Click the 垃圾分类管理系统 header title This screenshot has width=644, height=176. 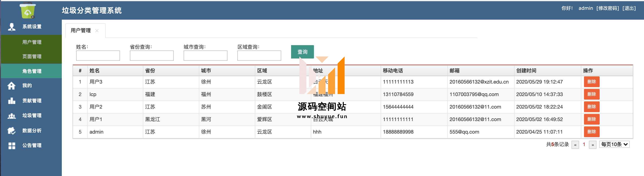(x=92, y=10)
